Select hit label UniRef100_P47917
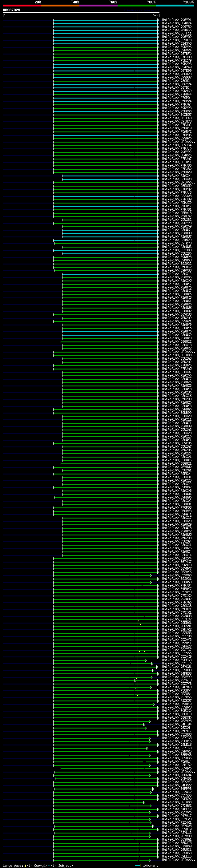This screenshot has width=197, height=868. click(x=177, y=816)
